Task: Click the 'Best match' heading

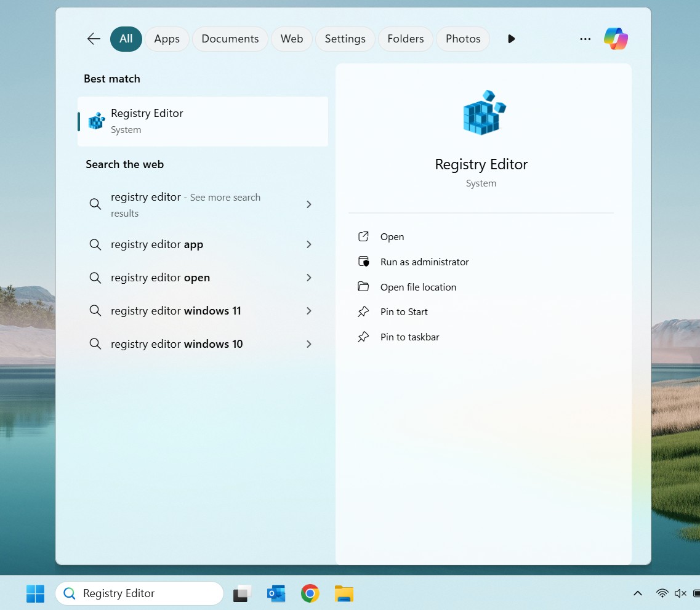Action: coord(112,79)
